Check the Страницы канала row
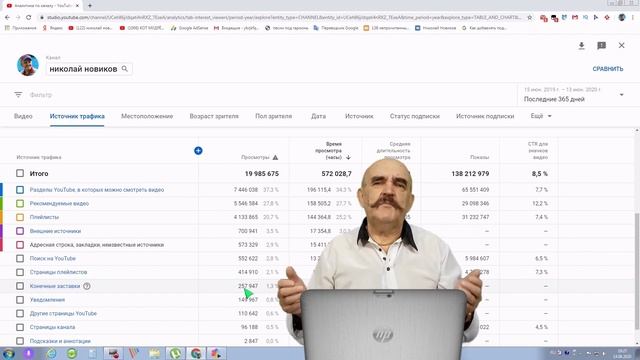 [20, 327]
